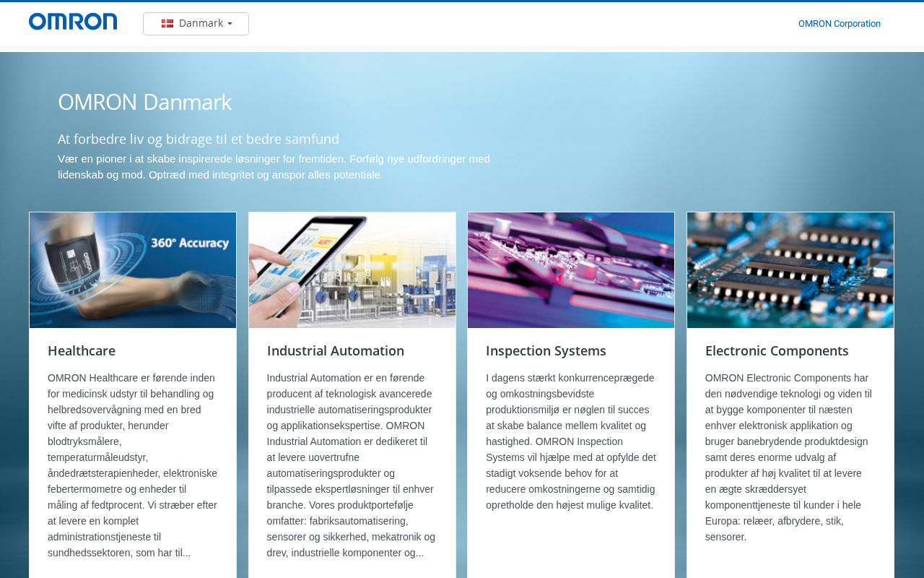Open the Electronic Components chip image

790,270
